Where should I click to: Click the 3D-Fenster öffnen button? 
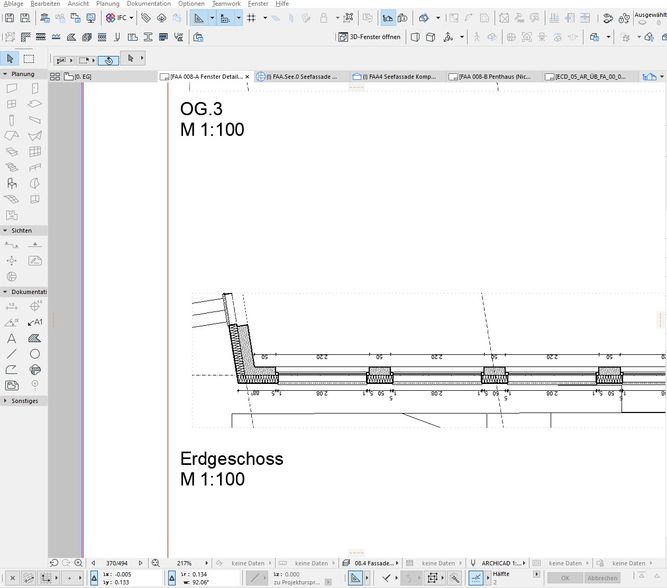click(370, 37)
